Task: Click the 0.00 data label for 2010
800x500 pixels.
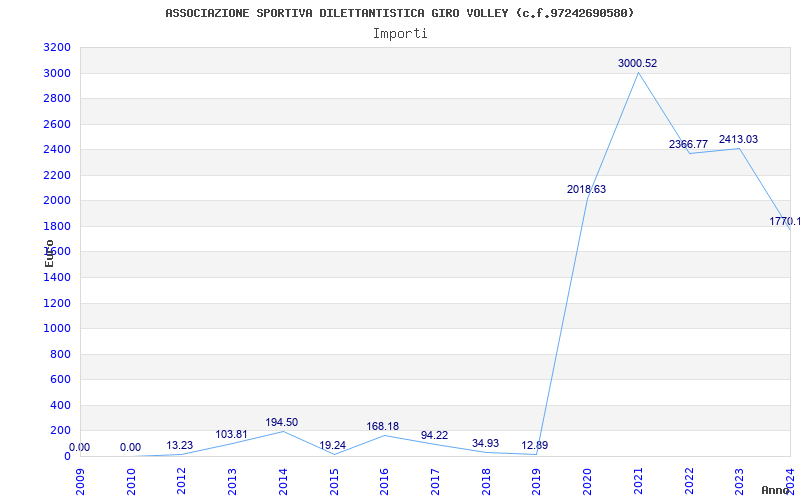Action: point(131,447)
